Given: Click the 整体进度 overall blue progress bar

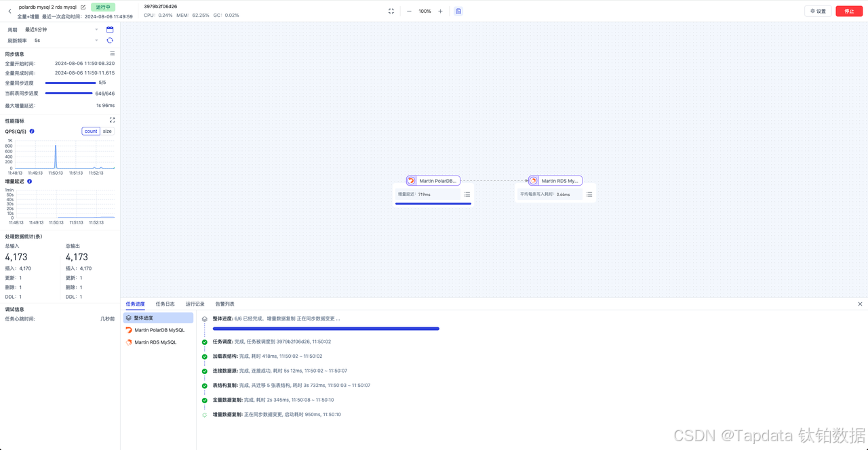Looking at the screenshot, I should [x=326, y=329].
